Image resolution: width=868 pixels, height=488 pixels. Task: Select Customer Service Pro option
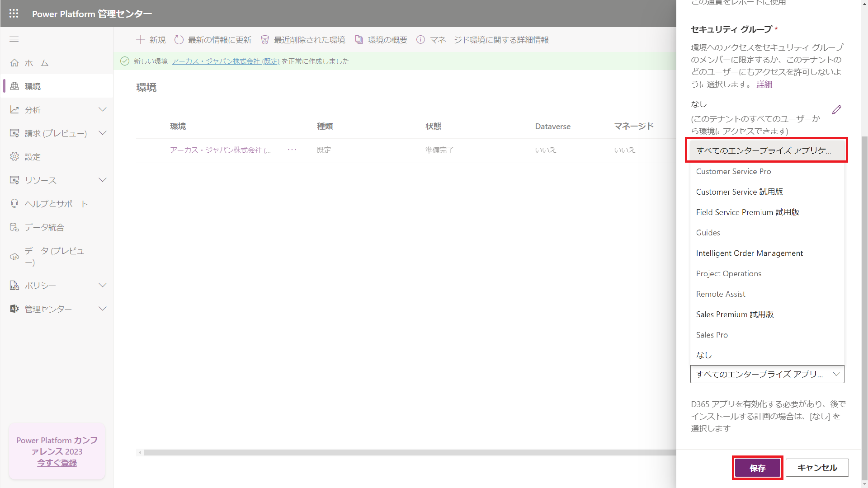767,171
